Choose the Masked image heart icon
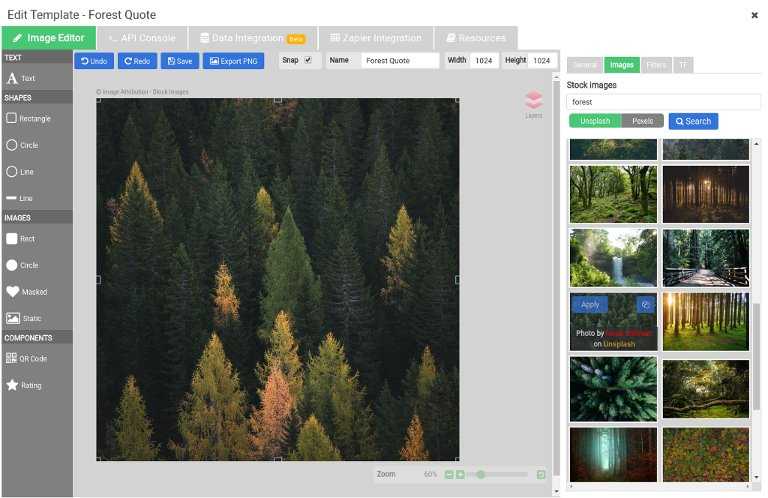This screenshot has width=768, height=498. [x=27, y=292]
